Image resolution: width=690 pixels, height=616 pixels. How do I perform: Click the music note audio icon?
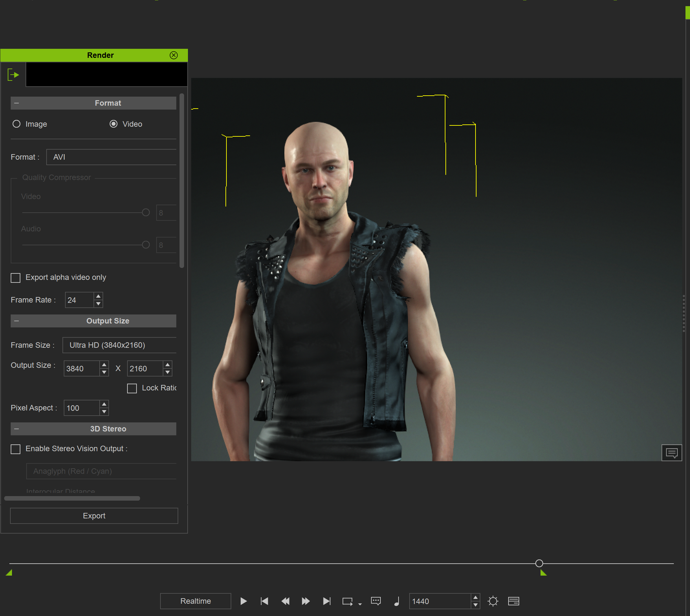coord(397,601)
